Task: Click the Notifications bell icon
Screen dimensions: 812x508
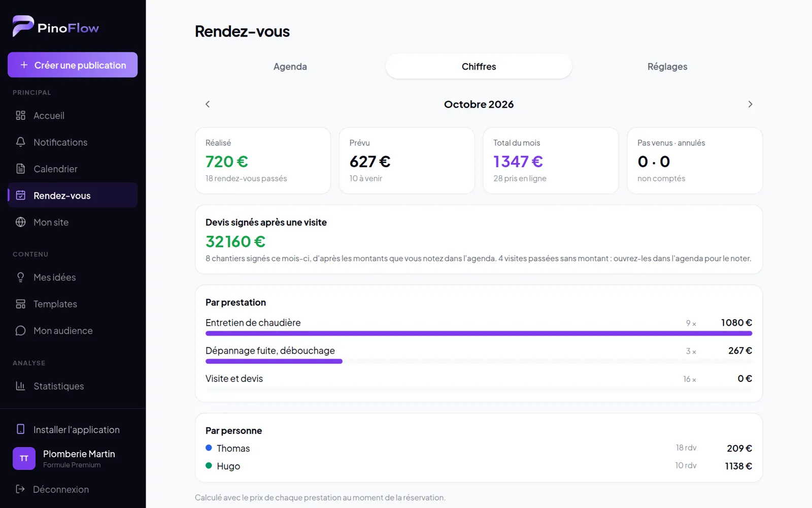Action: (x=20, y=142)
